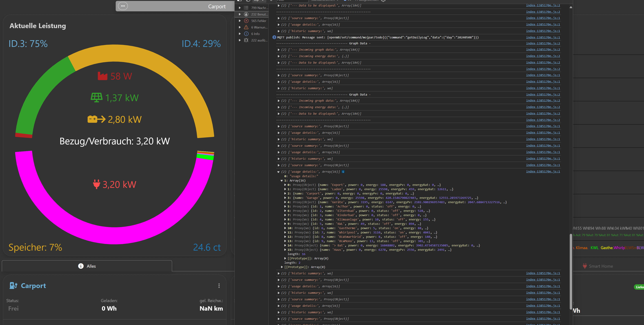The height and width of the screenshot is (325, 644).
Task: Click the blue info badge after expanded usage details
Action: [x=343, y=171]
